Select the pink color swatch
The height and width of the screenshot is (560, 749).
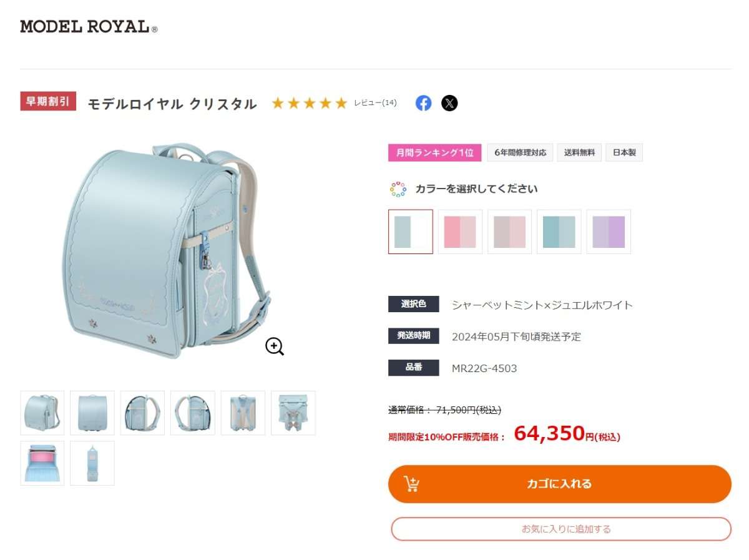tap(460, 231)
